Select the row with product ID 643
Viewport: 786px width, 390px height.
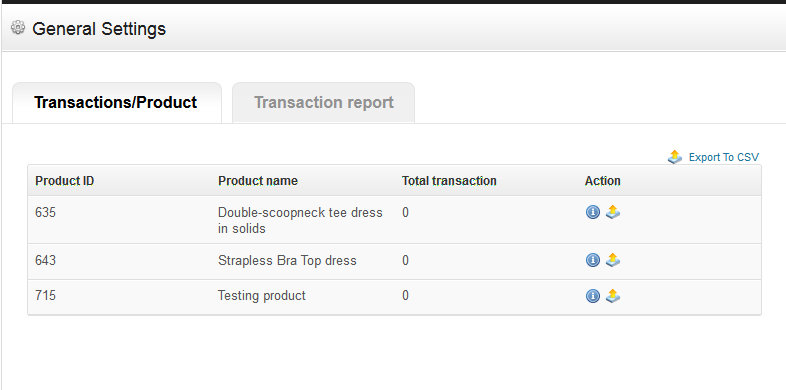pos(395,261)
